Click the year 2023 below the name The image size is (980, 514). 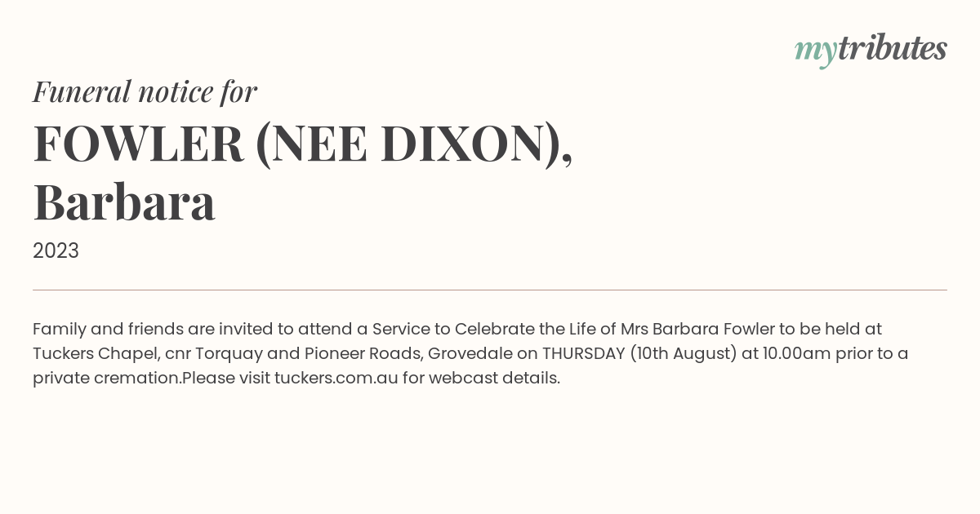[56, 250]
